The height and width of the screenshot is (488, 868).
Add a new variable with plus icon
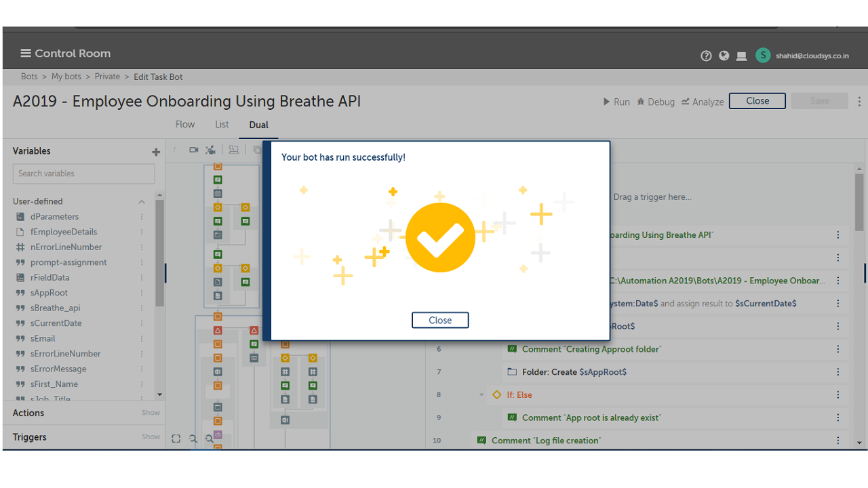156,152
